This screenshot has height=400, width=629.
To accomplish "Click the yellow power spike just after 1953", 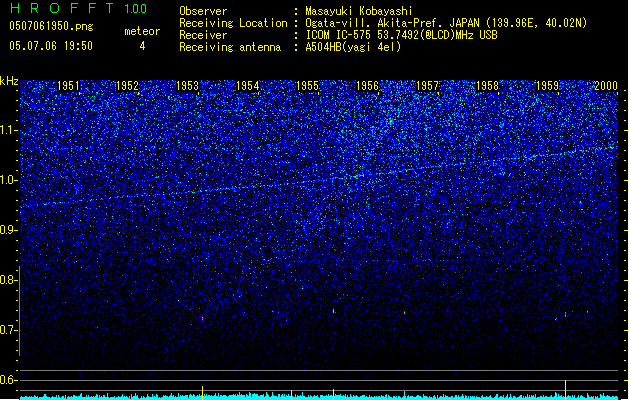I will pyautogui.click(x=203, y=392).
